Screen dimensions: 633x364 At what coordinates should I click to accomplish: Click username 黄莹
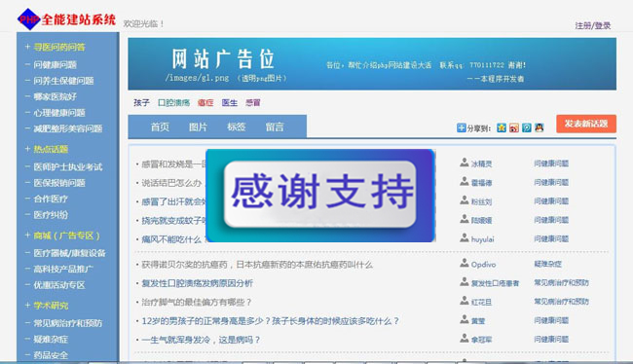click(x=478, y=321)
